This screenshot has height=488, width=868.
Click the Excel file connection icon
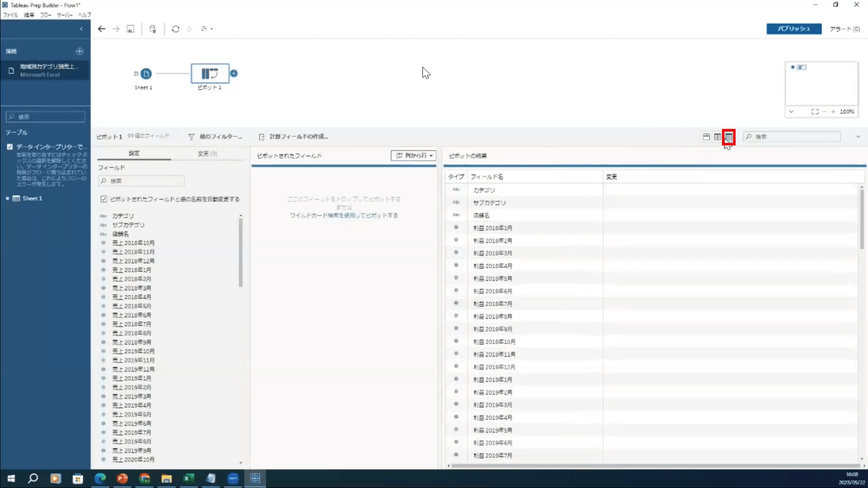tap(11, 70)
